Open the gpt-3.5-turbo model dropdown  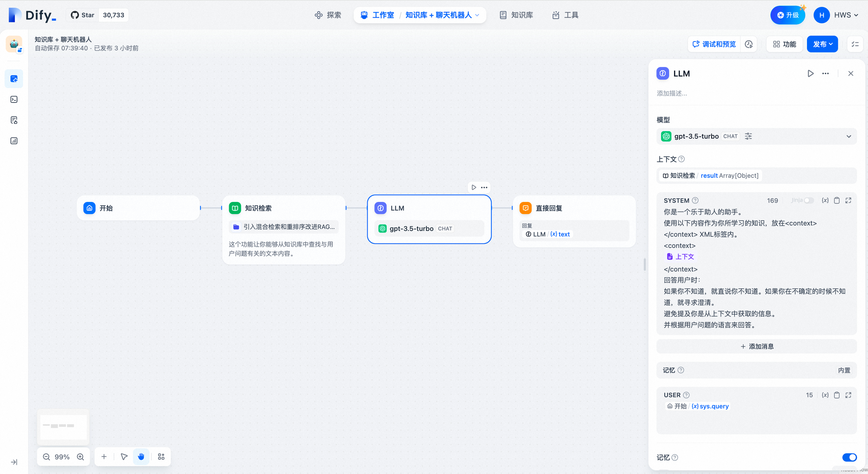point(849,136)
